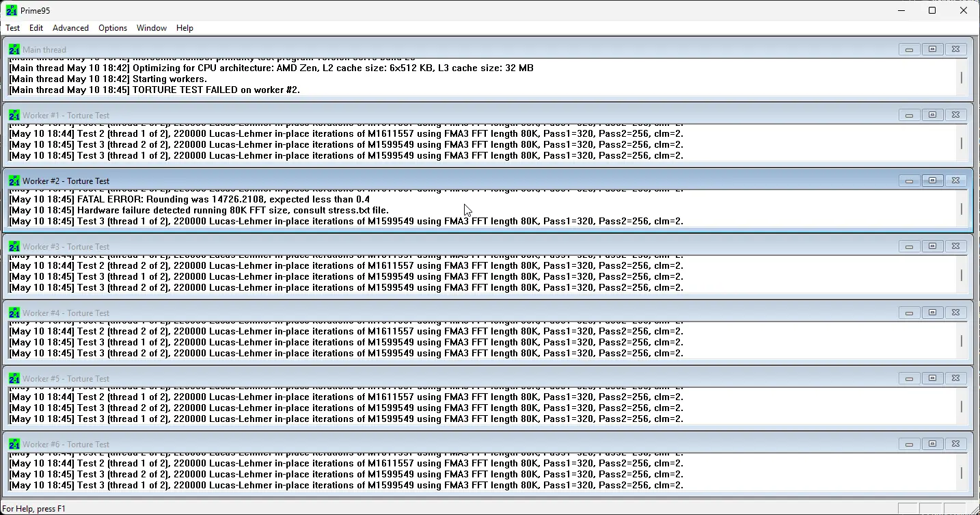Click the 'For Help, press F1' status text
The width and height of the screenshot is (980, 515).
[34, 509]
